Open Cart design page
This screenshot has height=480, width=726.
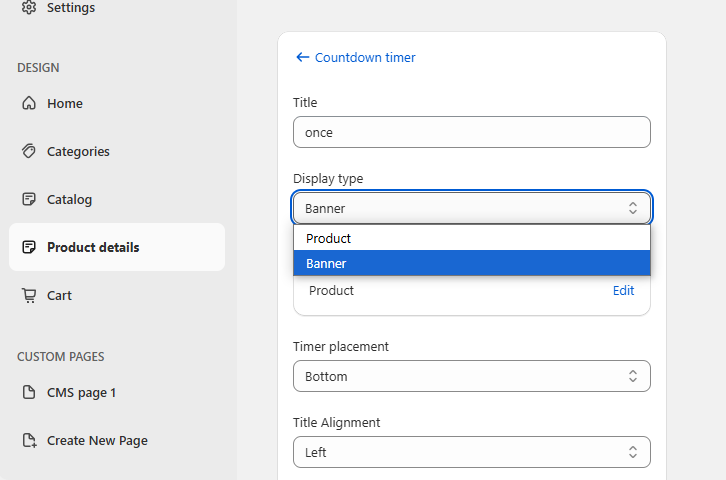point(59,295)
